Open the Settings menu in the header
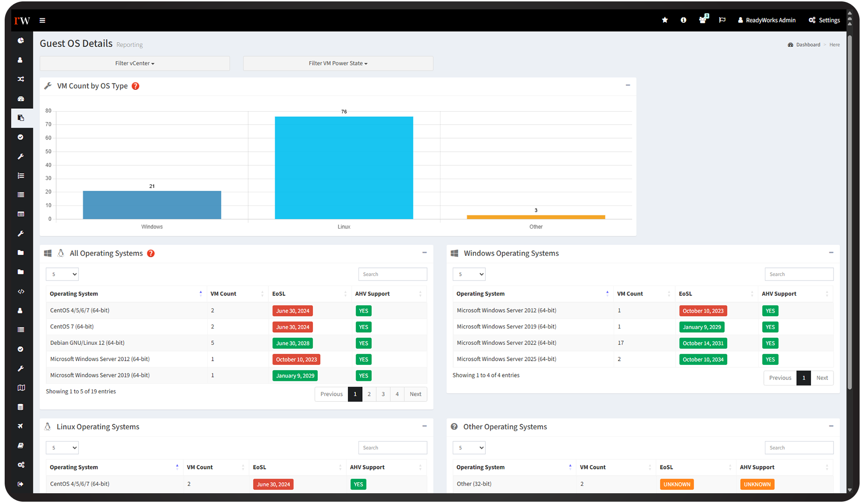Viewport: 868px width, 504px height. pos(824,20)
